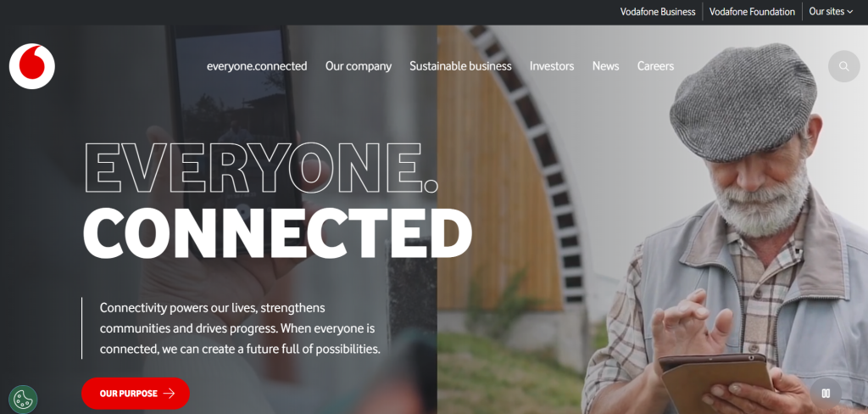Open the everyone.connected menu item
The height and width of the screenshot is (414, 868).
257,66
